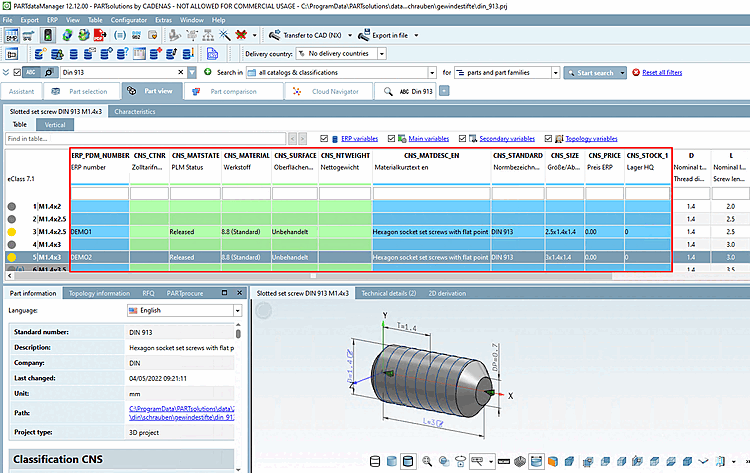Clear the Din 913 search text

pyautogui.click(x=181, y=72)
